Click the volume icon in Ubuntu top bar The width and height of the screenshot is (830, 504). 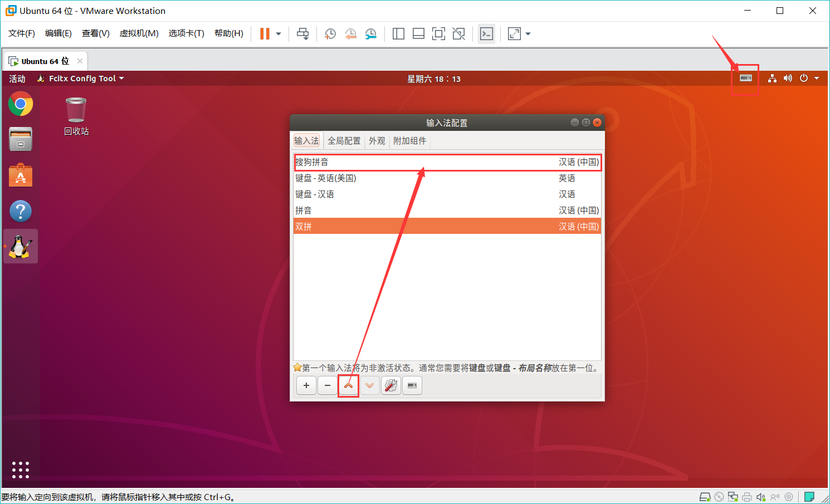tap(788, 79)
